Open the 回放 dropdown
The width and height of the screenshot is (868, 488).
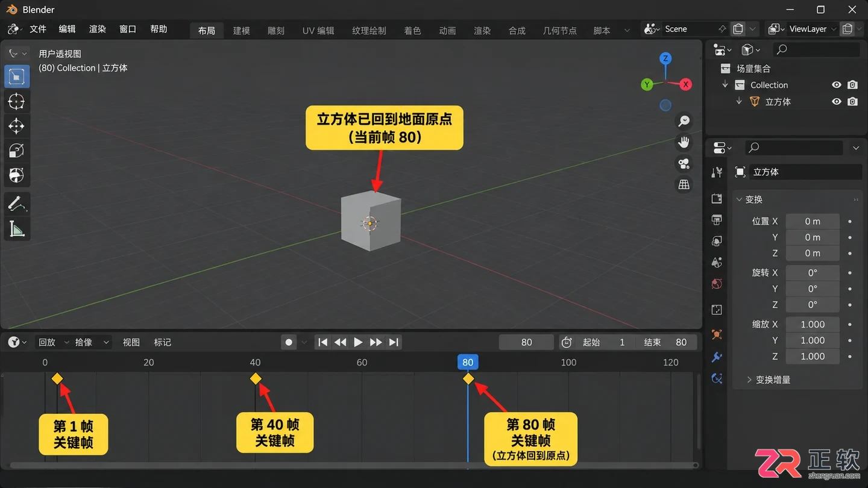point(52,342)
